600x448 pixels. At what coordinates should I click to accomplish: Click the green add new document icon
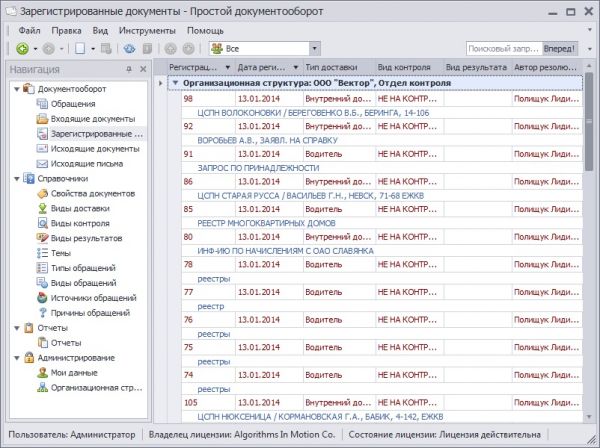tap(22, 48)
